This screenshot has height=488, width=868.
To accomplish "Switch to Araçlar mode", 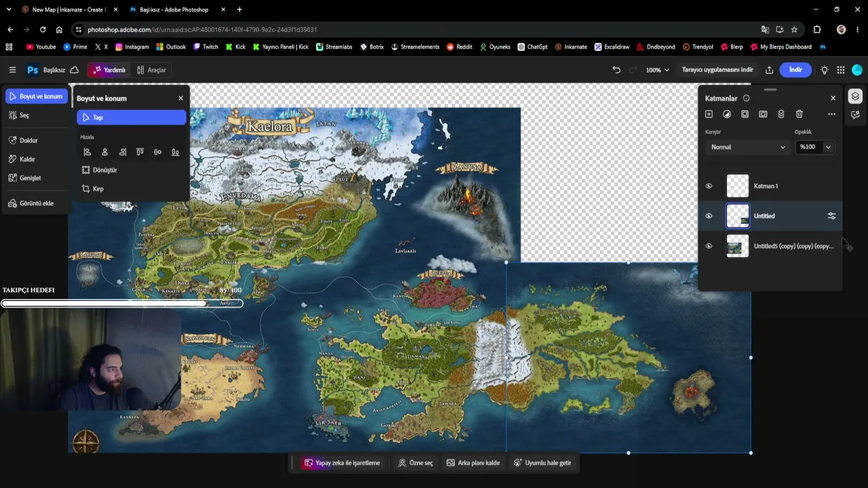I will pyautogui.click(x=151, y=70).
